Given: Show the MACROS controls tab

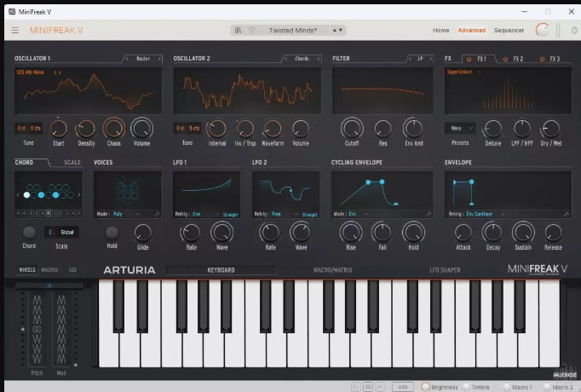Looking at the screenshot, I should (49, 270).
